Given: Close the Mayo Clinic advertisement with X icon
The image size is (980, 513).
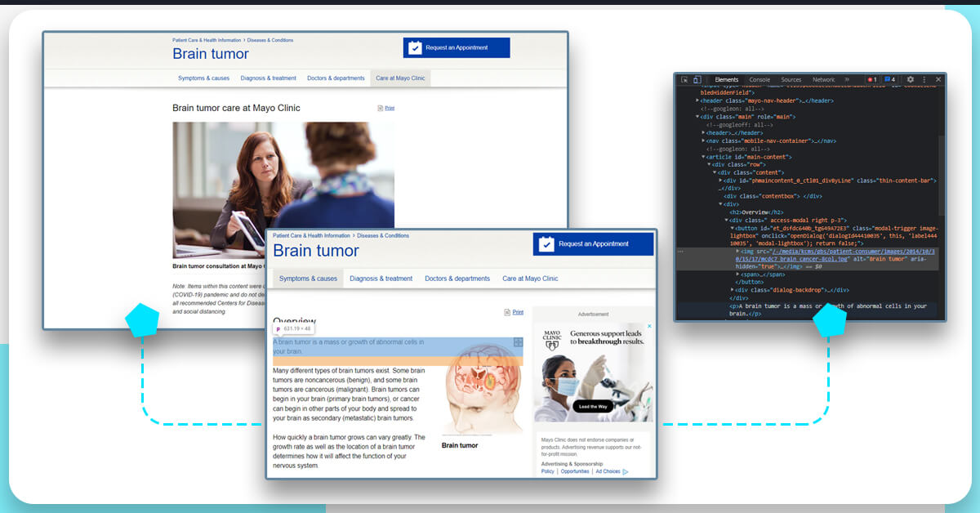Looking at the screenshot, I should [649, 326].
